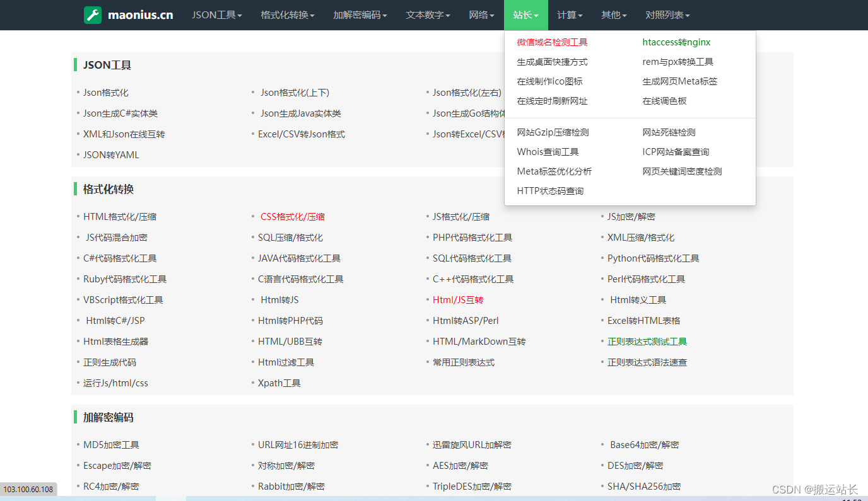Expand the 计算 dropdown menu
868x501 pixels.
[570, 15]
